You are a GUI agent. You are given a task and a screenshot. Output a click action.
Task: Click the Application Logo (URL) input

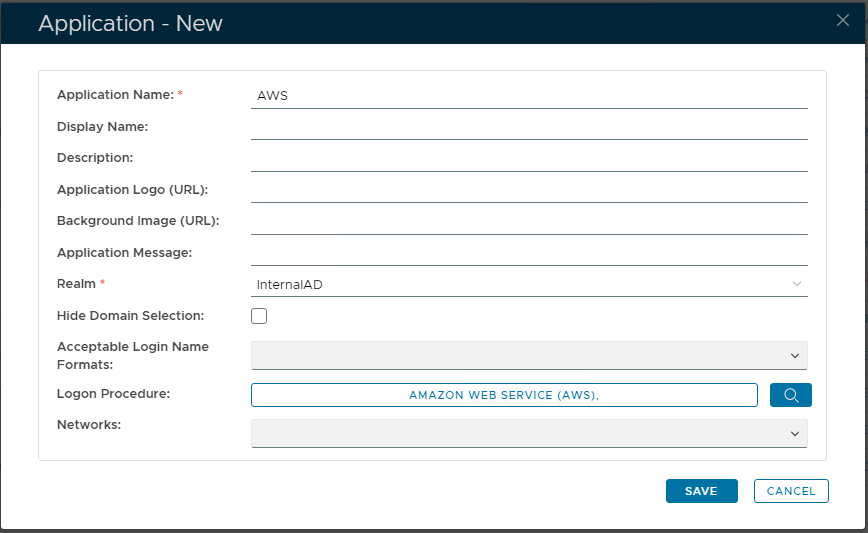tap(528, 190)
